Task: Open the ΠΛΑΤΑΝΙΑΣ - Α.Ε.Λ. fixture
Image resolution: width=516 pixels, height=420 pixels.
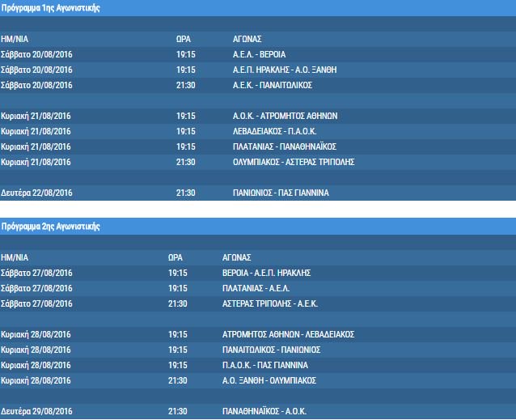Action: pos(256,288)
